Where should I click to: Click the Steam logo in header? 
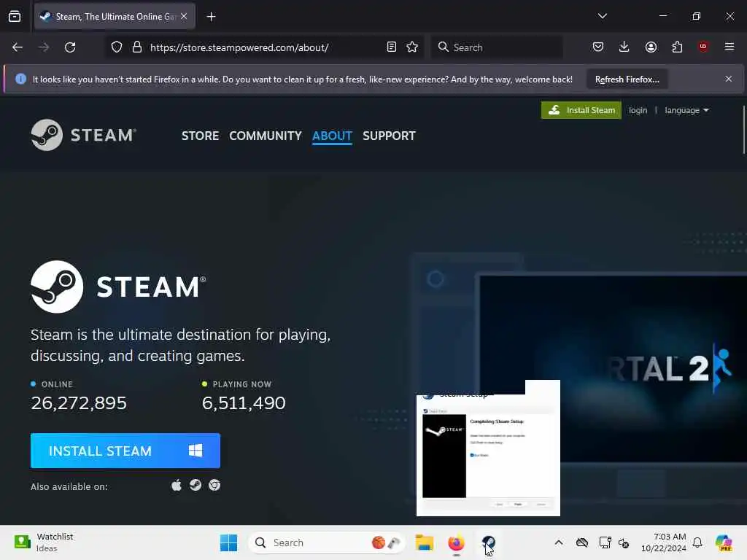[x=83, y=135]
